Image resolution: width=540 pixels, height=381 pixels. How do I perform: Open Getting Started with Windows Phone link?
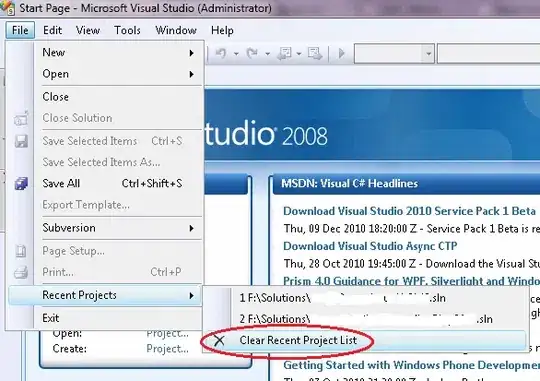pos(411,365)
